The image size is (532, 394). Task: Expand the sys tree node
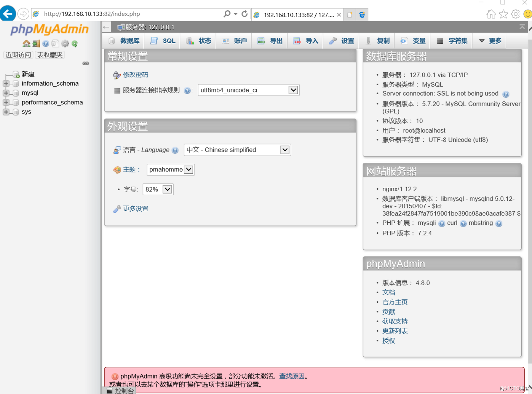coord(6,112)
